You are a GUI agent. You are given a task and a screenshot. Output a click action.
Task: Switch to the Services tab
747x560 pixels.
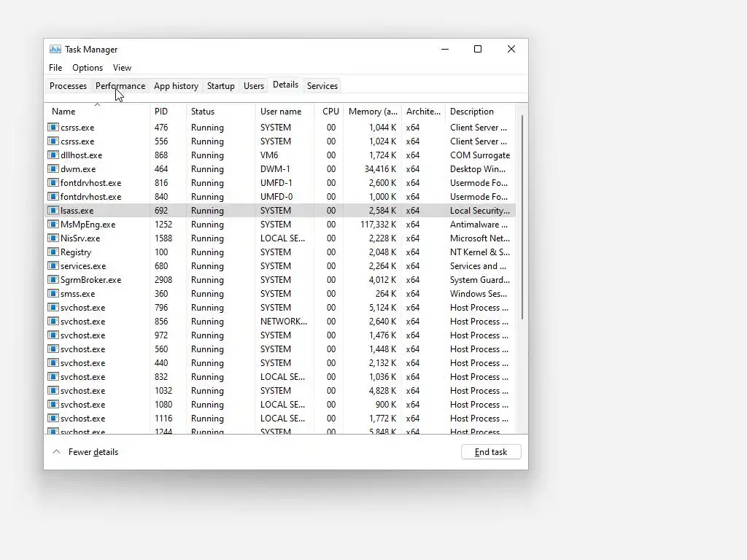point(322,86)
